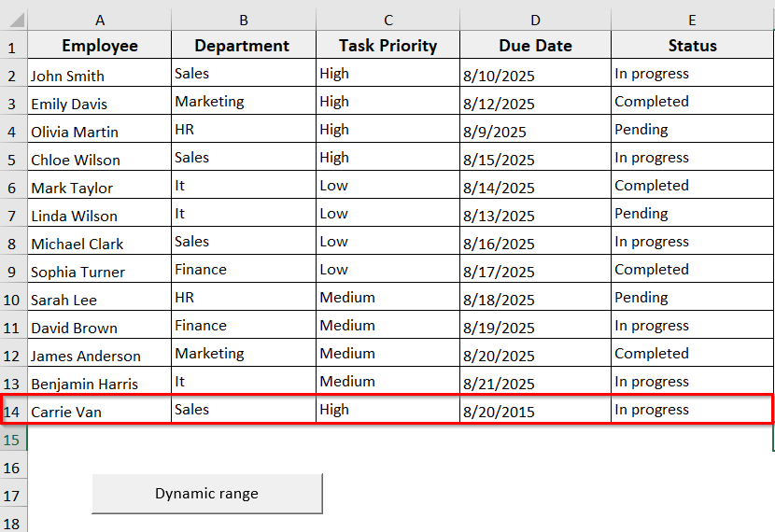Viewport: 775px width, 532px height.
Task: Select the Employee header cell
Action: [x=99, y=46]
